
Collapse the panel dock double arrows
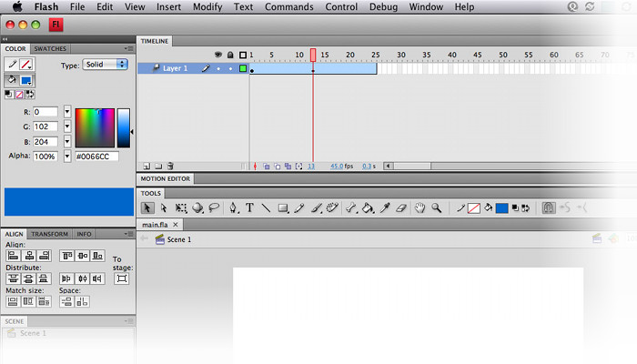(5, 39)
